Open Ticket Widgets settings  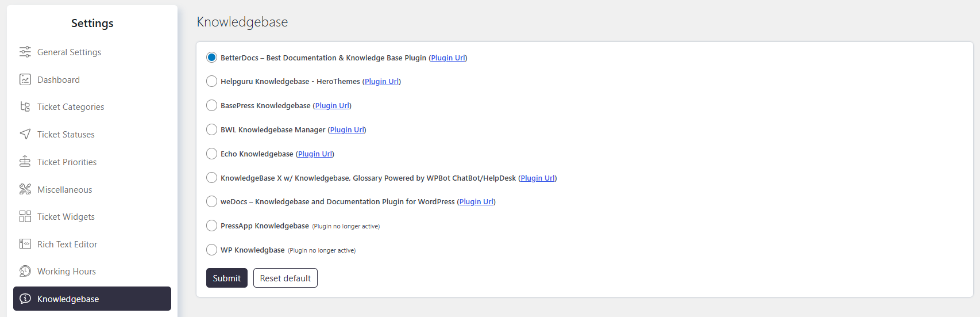pyautogui.click(x=92, y=216)
